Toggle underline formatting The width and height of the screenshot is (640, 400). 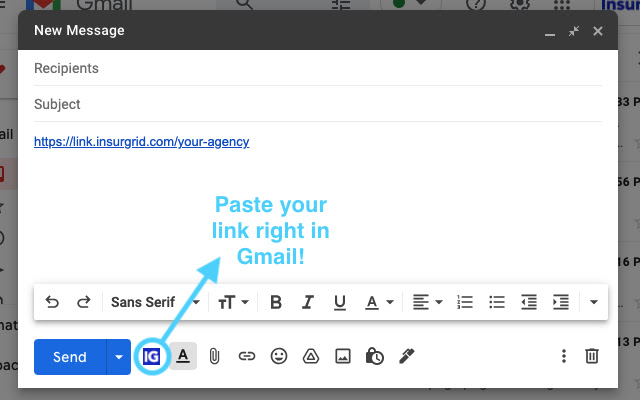point(340,302)
